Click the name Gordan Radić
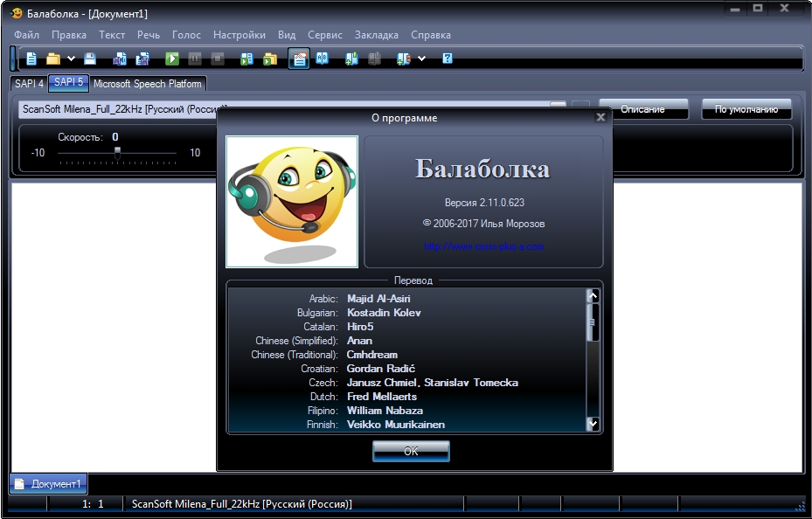This screenshot has height=519, width=812. pyautogui.click(x=381, y=369)
